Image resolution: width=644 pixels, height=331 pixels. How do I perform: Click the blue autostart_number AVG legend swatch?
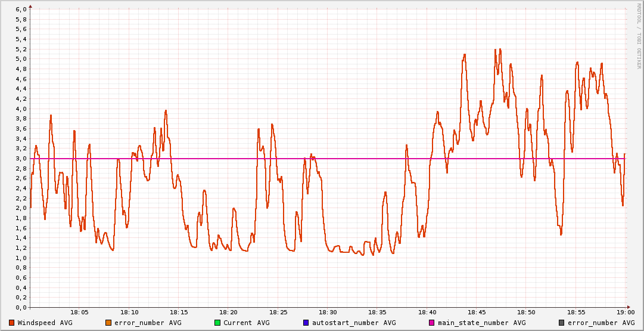[x=306, y=323]
